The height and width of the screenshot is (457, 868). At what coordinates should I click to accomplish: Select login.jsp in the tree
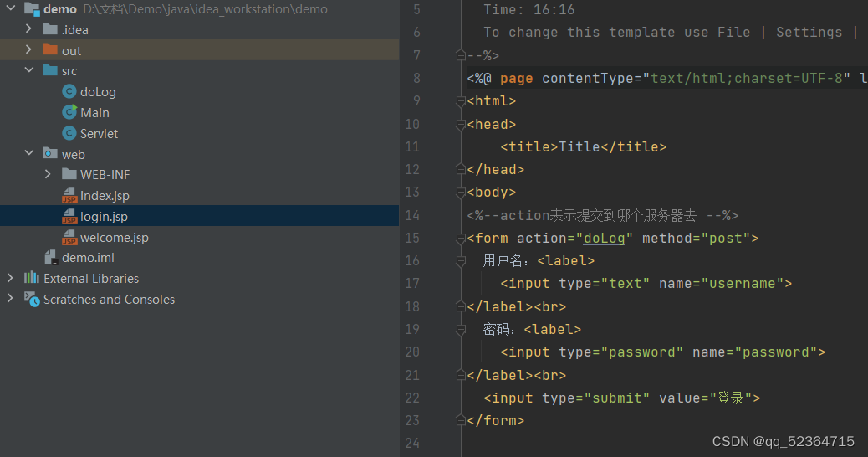pyautogui.click(x=104, y=217)
